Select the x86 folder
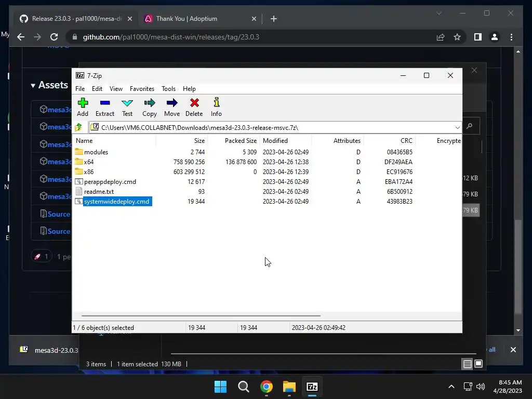 [85, 171]
